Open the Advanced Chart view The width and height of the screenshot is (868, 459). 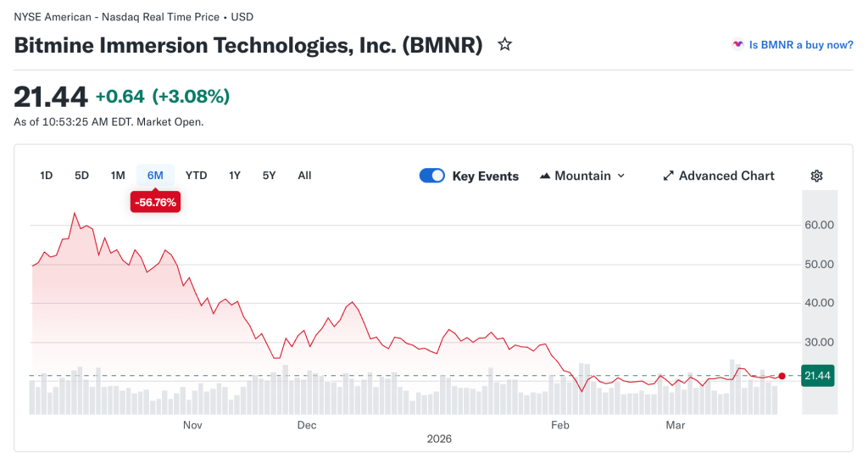(726, 176)
